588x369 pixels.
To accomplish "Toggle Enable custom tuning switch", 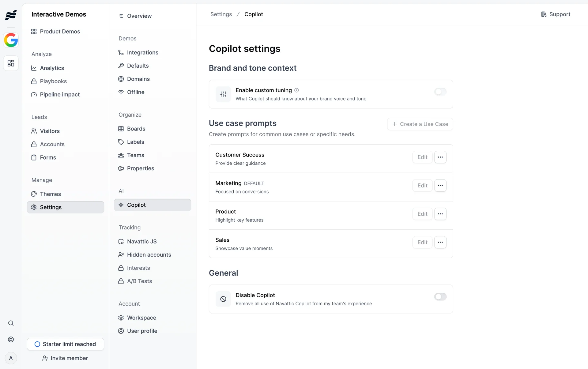I will 440,92.
